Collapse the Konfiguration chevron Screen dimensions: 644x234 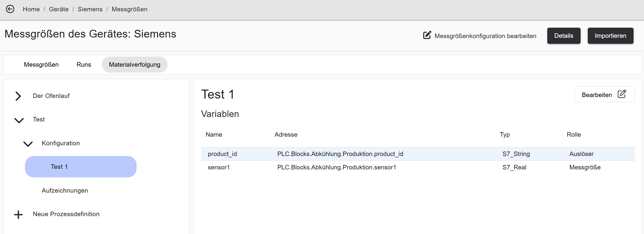tap(28, 144)
